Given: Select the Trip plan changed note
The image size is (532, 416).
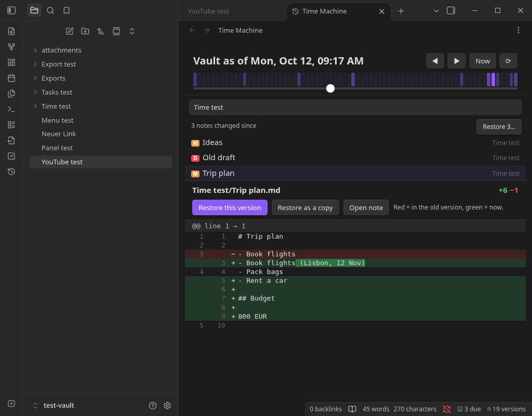Looking at the screenshot, I should click(355, 173).
